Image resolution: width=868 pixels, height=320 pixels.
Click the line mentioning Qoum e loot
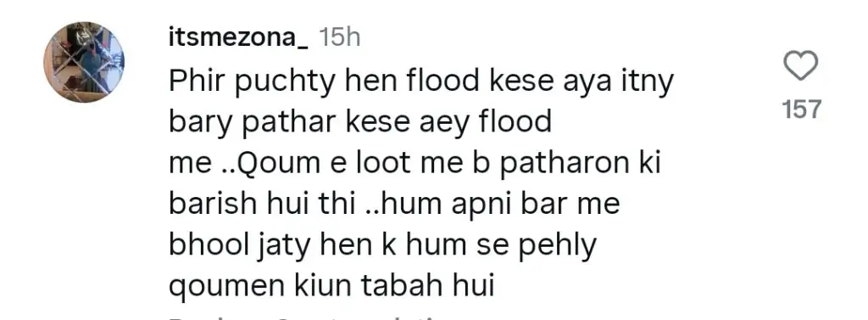(415, 164)
